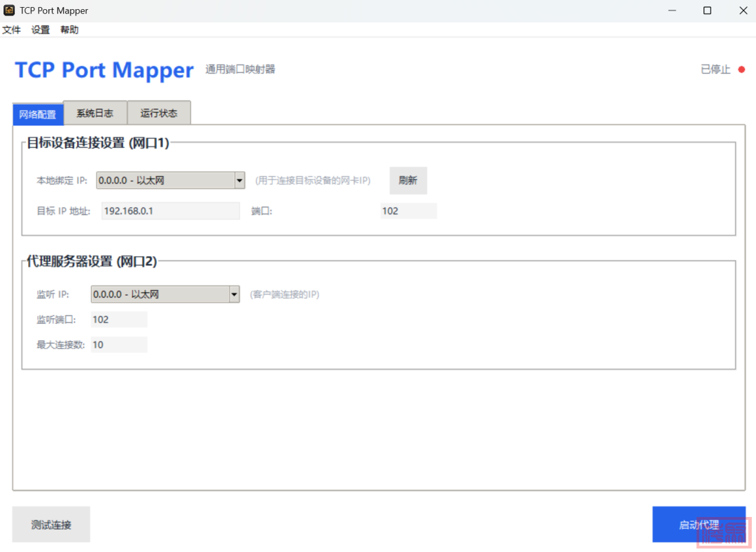The width and height of the screenshot is (756, 552).
Task: Click the TCP Port Mapper title bar icon
Action: tap(9, 11)
